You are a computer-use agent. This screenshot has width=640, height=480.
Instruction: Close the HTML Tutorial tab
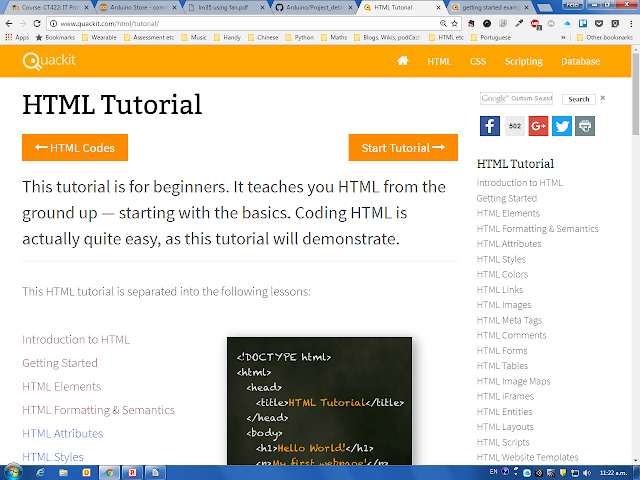coord(438,7)
